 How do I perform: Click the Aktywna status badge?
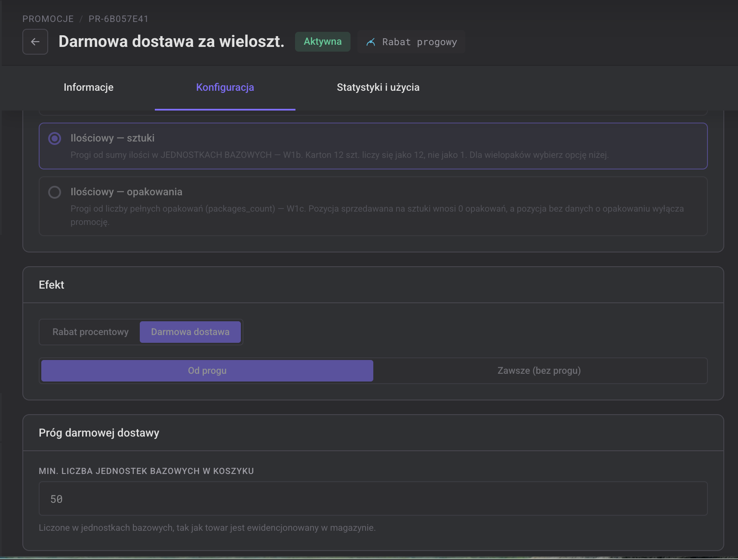pos(323,42)
